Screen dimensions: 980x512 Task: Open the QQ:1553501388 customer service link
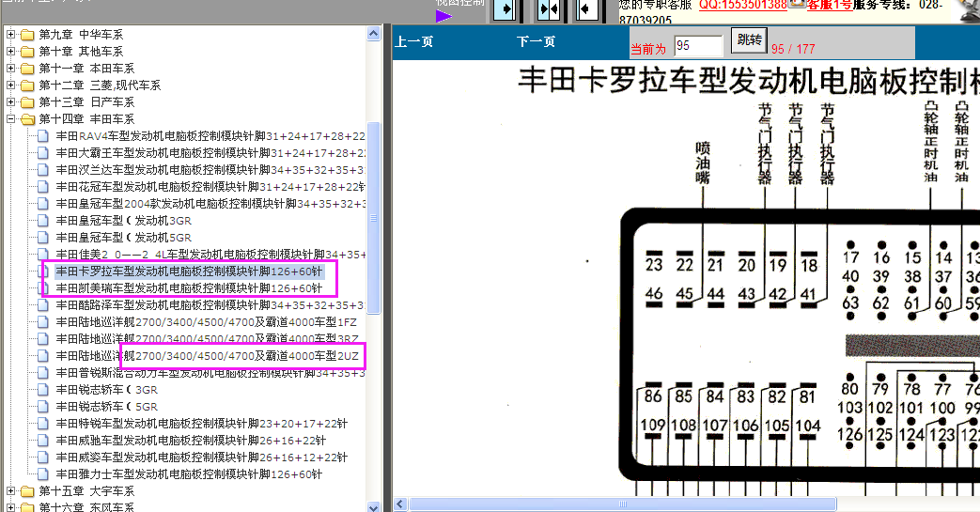[742, 5]
